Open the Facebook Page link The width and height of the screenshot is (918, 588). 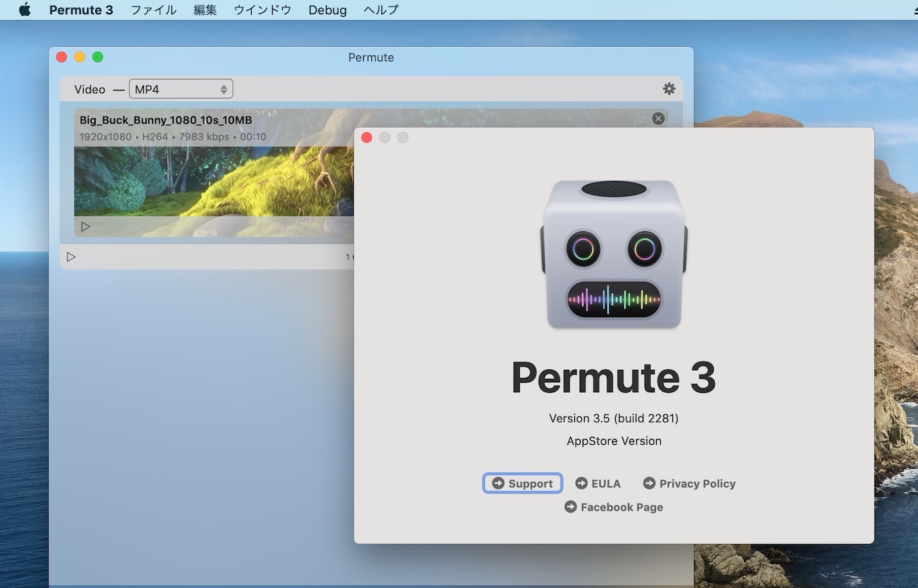coord(614,507)
